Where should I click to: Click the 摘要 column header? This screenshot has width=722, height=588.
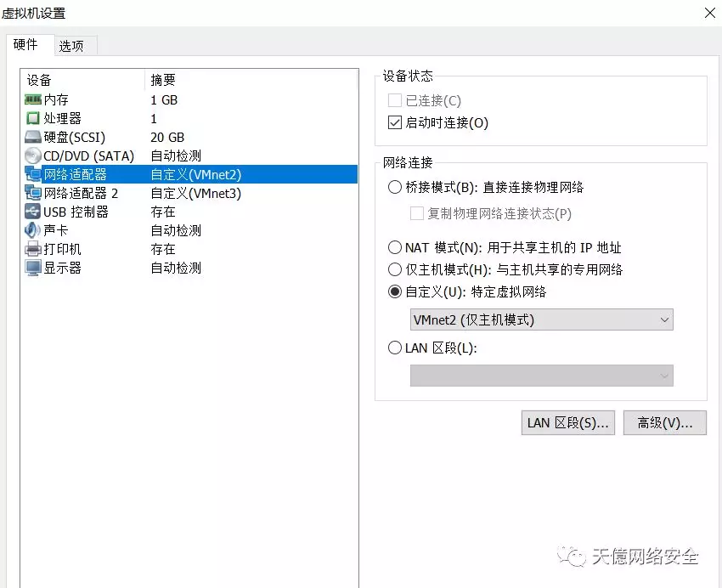pos(163,80)
